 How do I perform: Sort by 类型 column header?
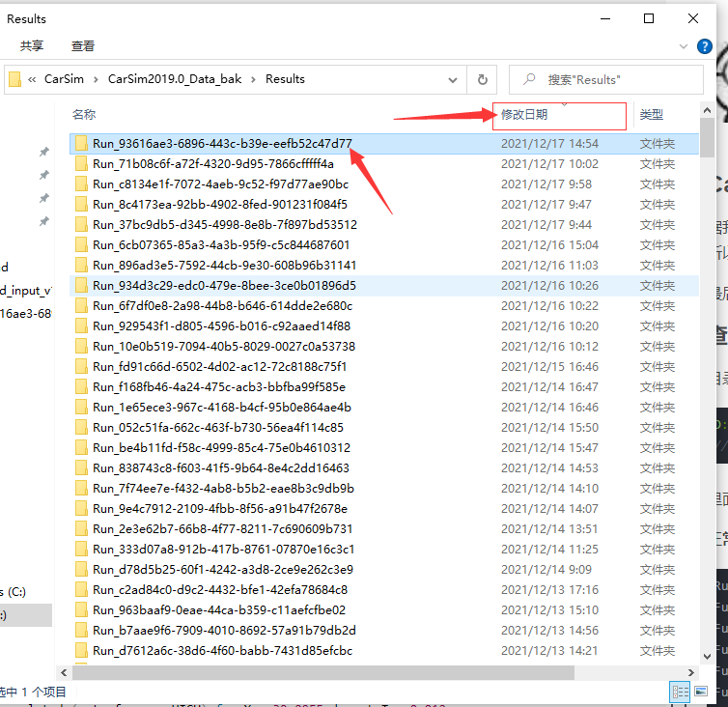coord(652,114)
